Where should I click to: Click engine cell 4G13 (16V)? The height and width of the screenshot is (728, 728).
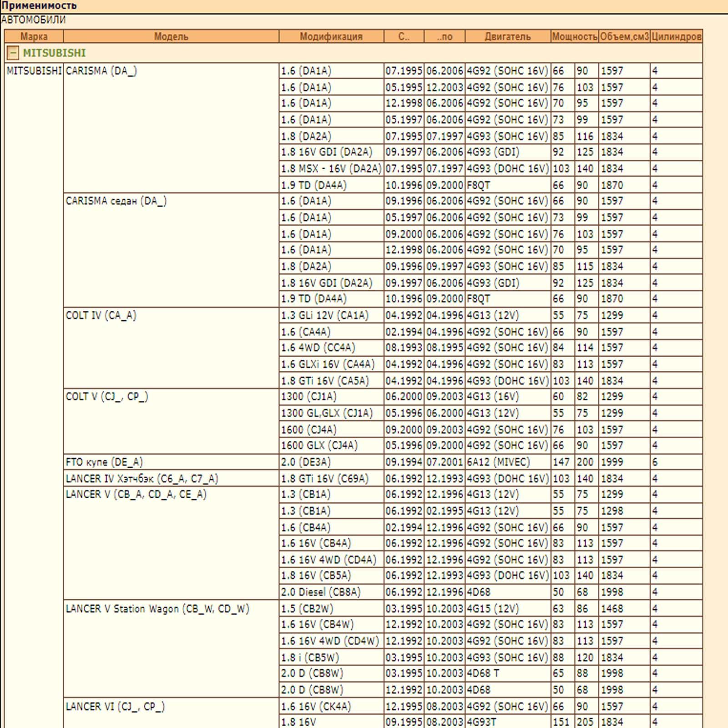click(x=508, y=397)
